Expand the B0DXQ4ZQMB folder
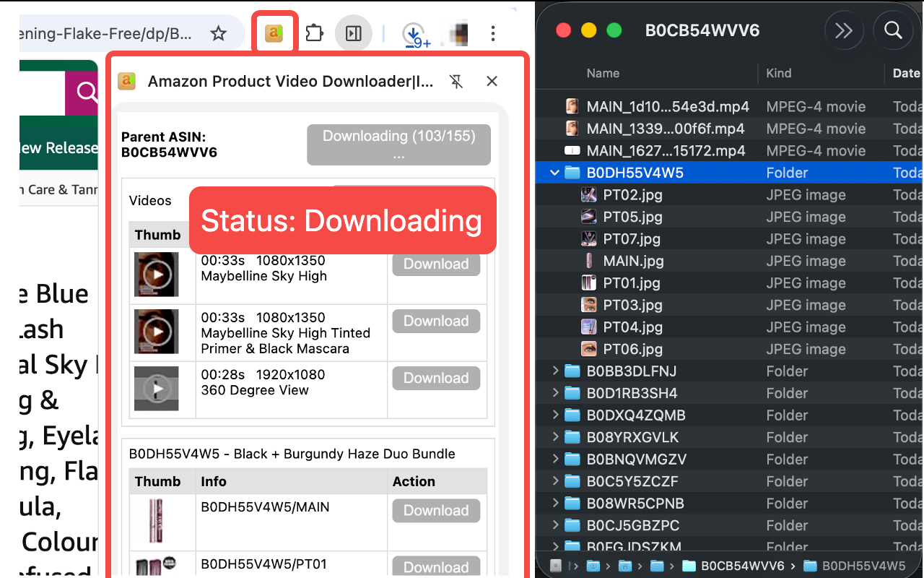Image resolution: width=924 pixels, height=578 pixels. tap(555, 415)
